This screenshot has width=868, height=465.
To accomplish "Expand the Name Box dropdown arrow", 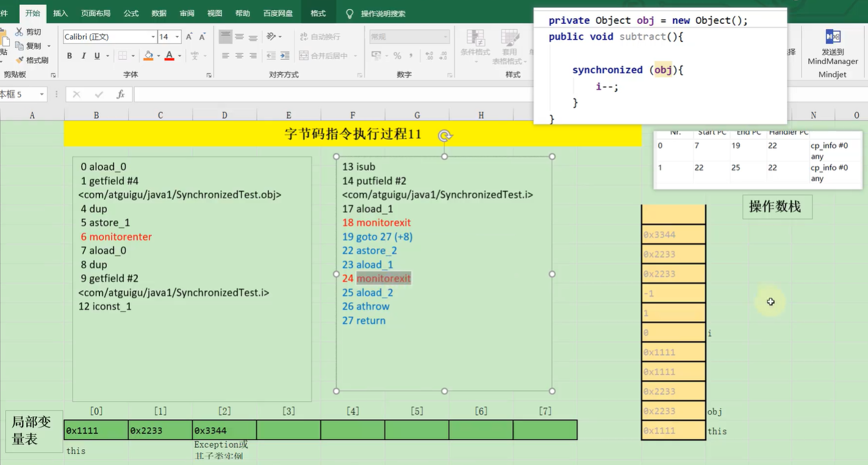I will (x=42, y=95).
